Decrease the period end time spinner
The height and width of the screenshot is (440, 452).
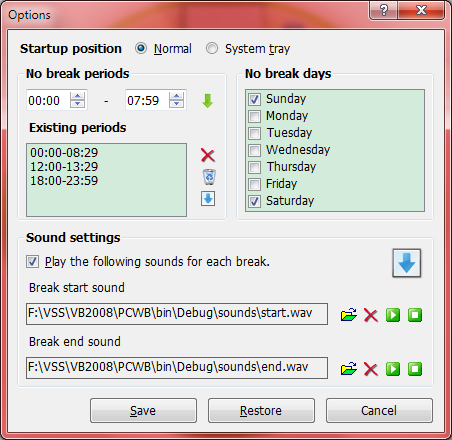tap(176, 104)
